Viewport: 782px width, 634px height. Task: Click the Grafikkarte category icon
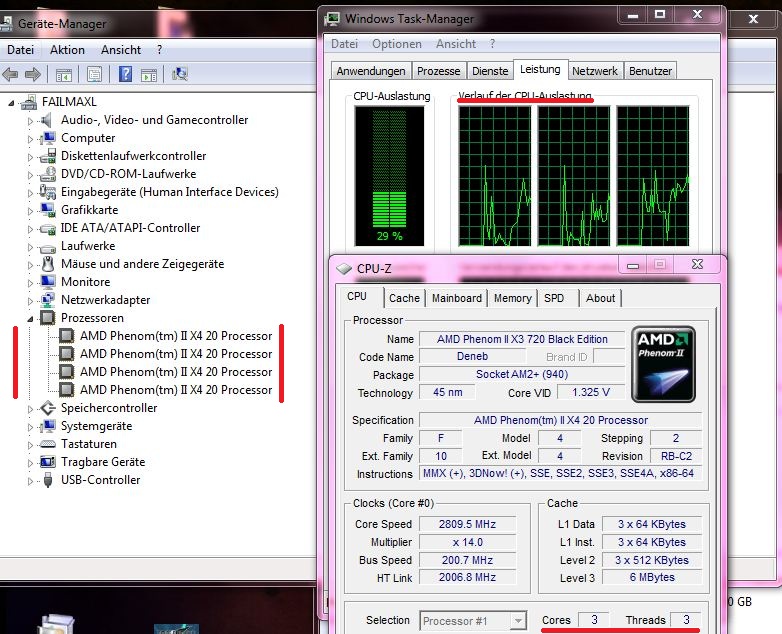47,210
